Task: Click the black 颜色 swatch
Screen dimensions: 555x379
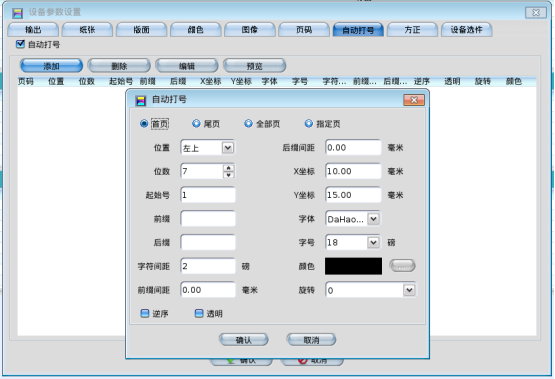Action: point(354,266)
